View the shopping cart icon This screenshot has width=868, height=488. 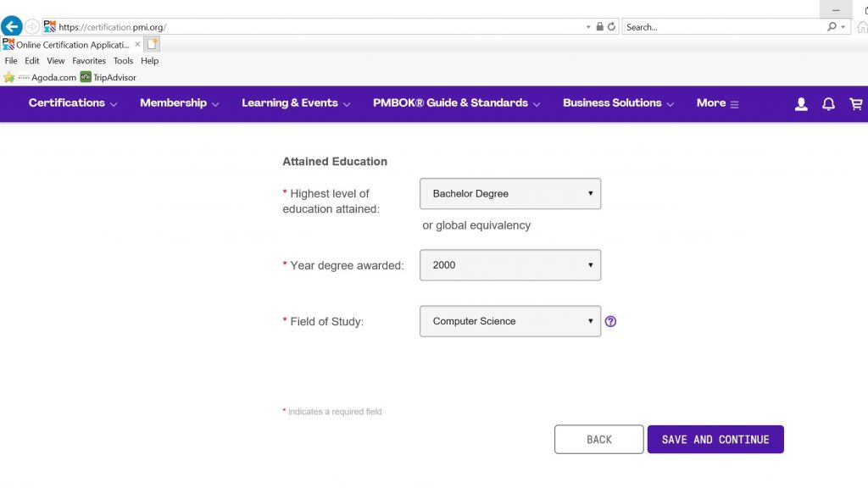click(856, 104)
